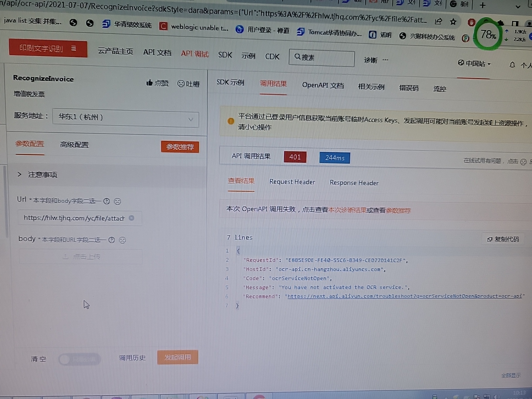Open the 中国站 site dropdown

coord(474,63)
